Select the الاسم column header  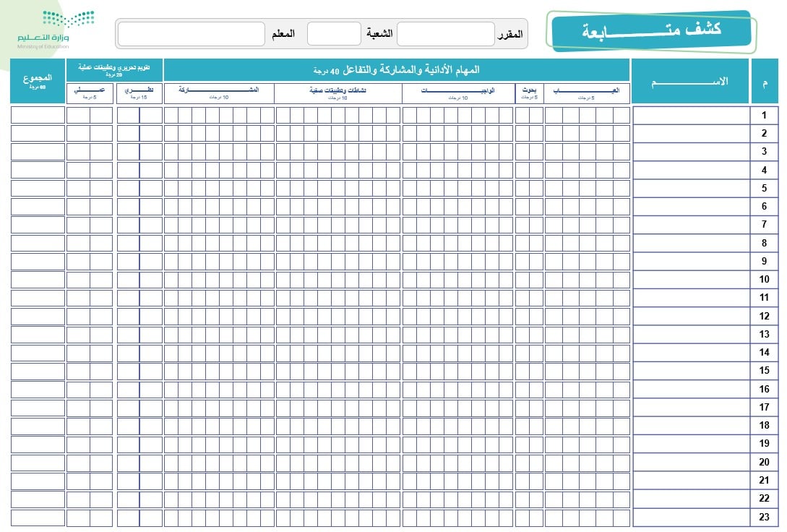click(689, 82)
